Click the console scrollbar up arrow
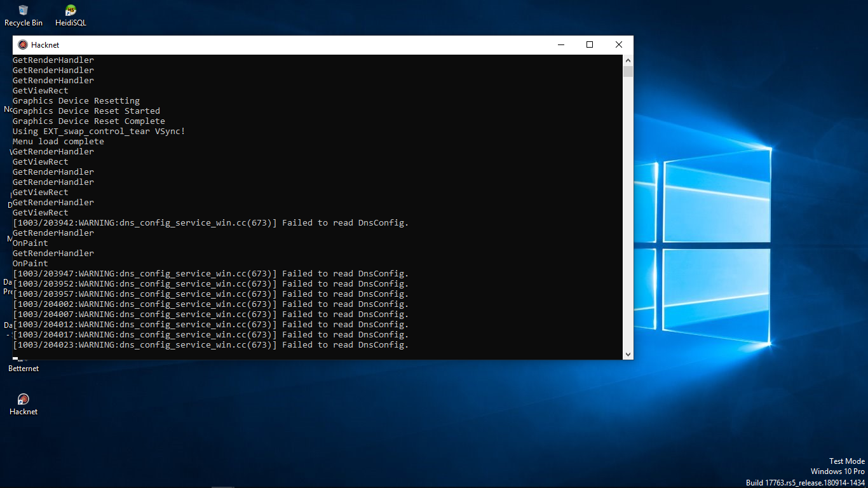868x488 pixels. pyautogui.click(x=628, y=60)
